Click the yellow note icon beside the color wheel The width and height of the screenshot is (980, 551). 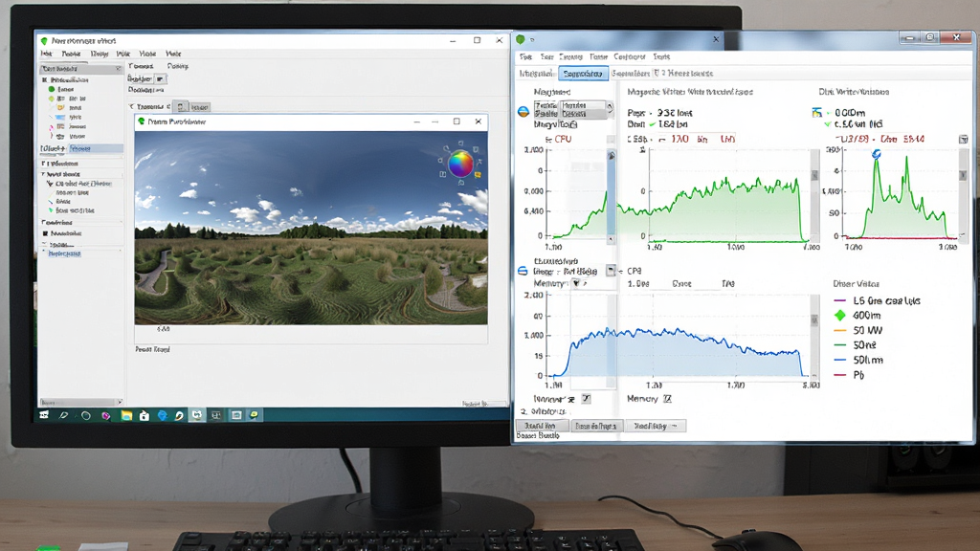(478, 175)
